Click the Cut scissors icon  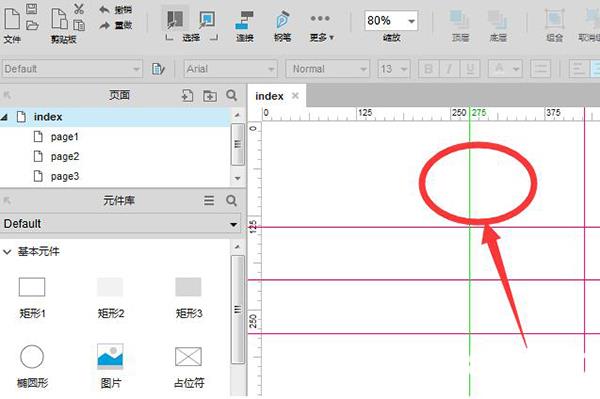(79, 9)
